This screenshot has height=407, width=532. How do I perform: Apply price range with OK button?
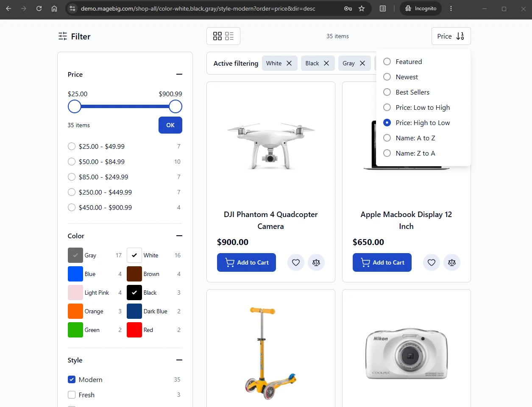(x=170, y=125)
